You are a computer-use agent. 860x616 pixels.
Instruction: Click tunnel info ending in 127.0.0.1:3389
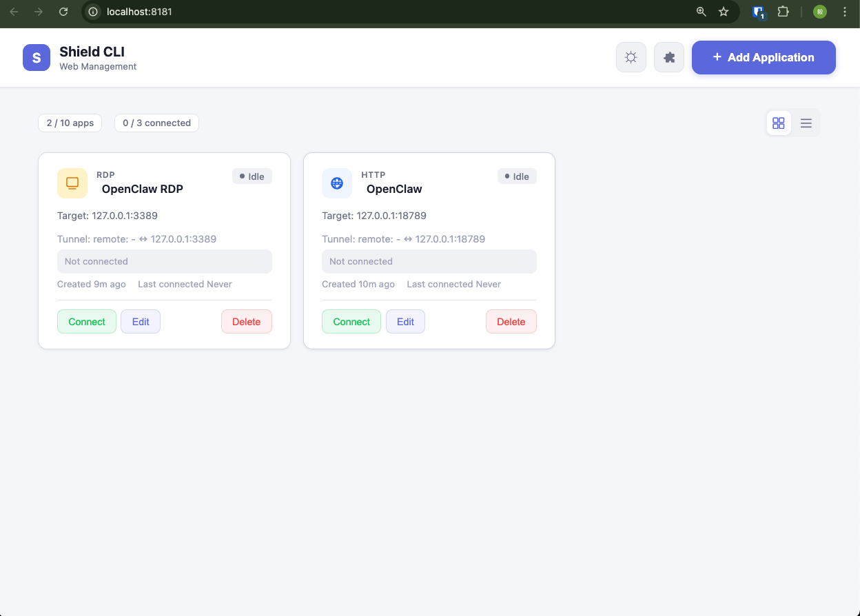(137, 239)
